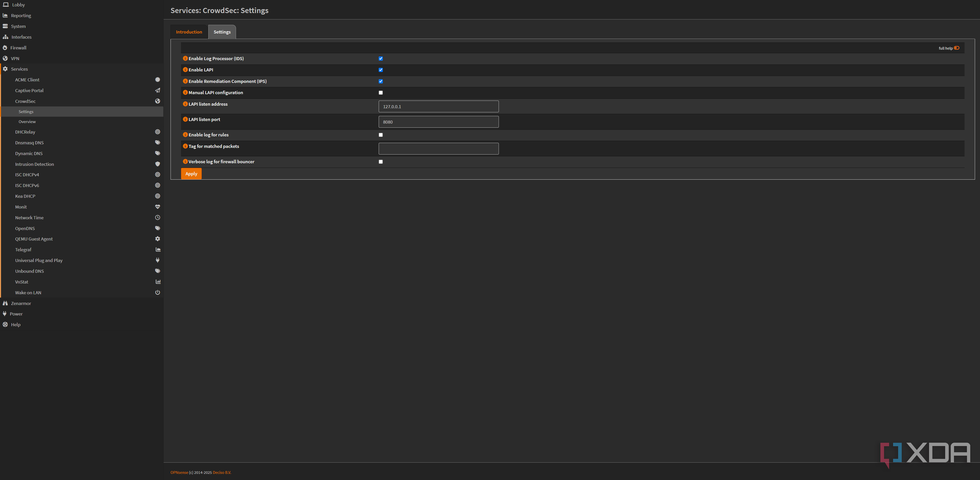Screen dimensions: 980x480
Task: Open the Deciso B.V. footer link
Action: [x=222, y=472]
